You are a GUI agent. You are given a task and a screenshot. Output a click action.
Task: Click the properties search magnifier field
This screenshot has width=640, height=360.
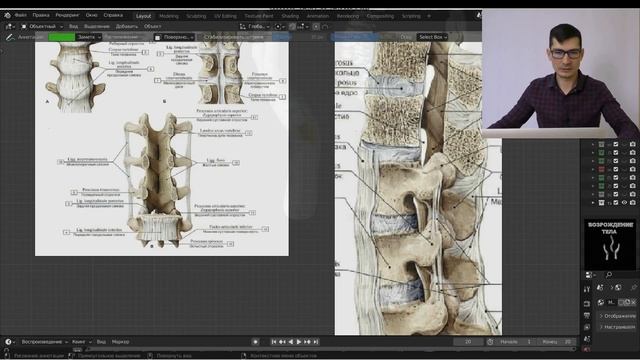coord(609,275)
